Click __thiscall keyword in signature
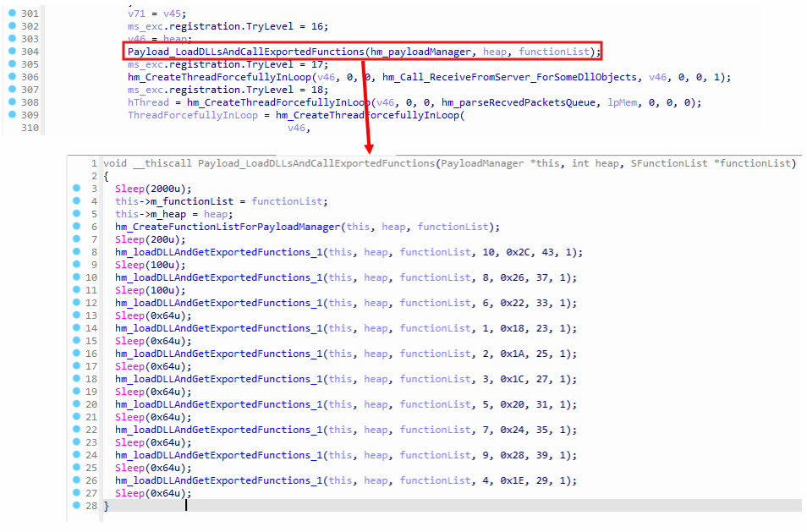This screenshot has height=532, width=807. [x=162, y=163]
